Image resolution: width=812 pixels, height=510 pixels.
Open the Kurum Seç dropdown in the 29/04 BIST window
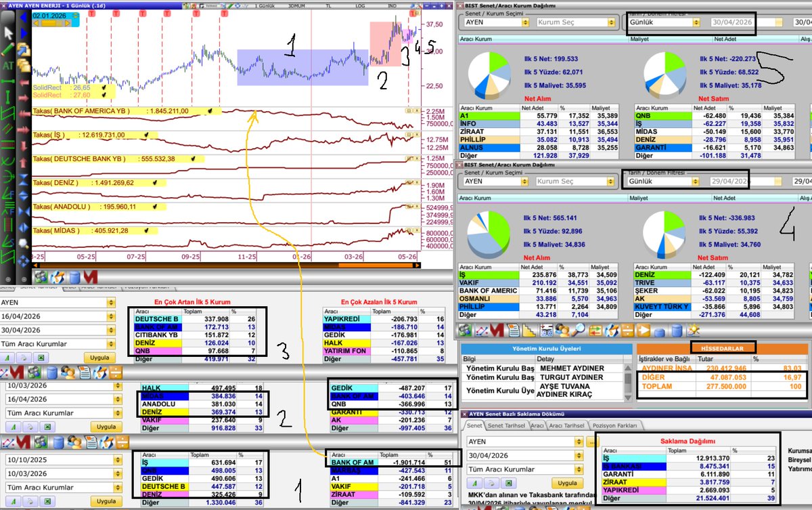(x=610, y=181)
